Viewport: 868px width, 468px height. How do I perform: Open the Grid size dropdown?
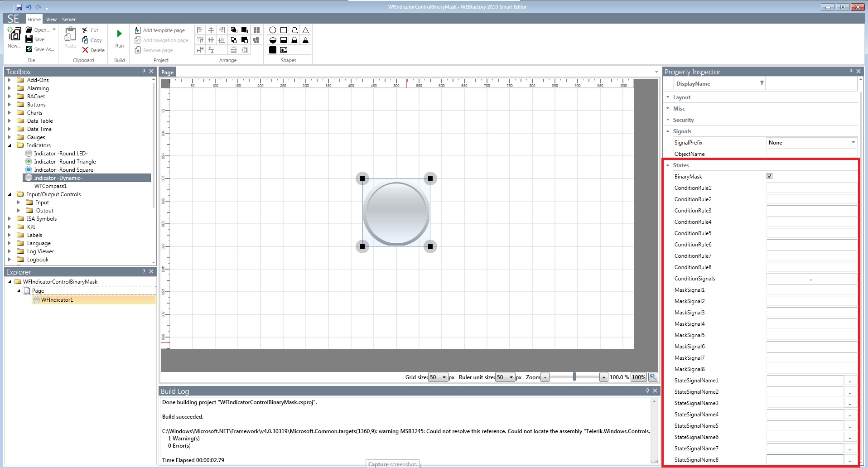(444, 377)
